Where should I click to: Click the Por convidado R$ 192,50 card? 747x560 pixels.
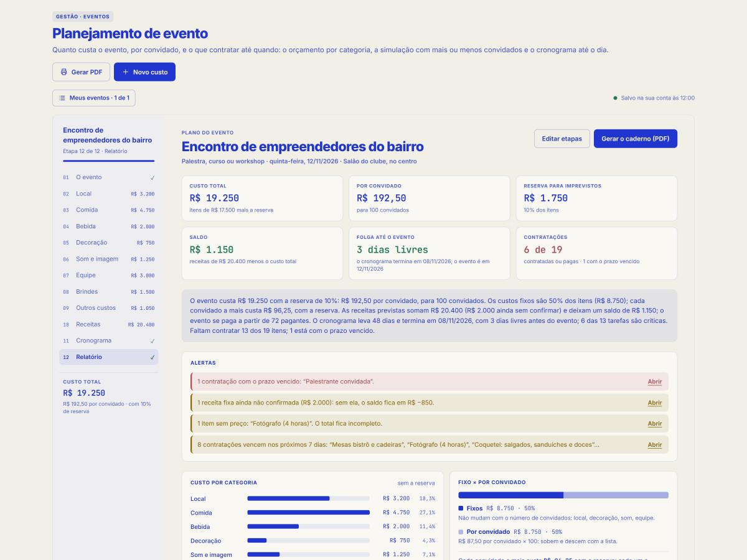click(x=430, y=198)
